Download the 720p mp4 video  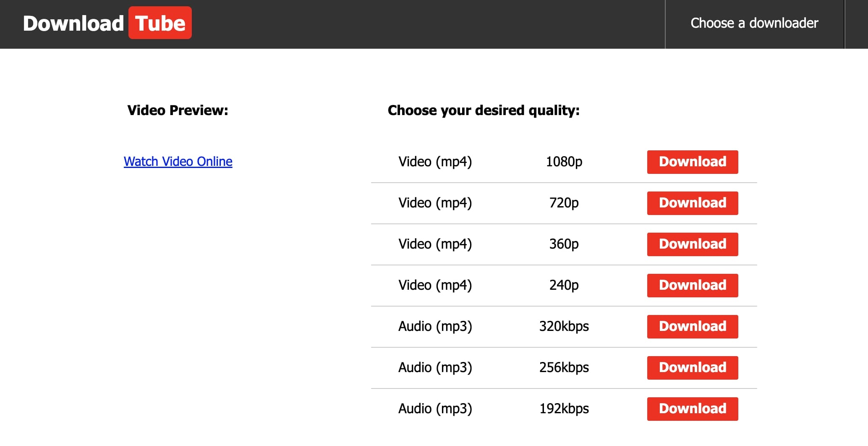coord(692,203)
